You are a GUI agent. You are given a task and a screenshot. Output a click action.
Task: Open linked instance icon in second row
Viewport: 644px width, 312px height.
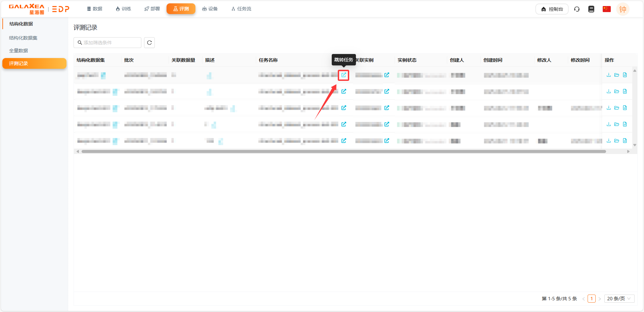point(387,91)
